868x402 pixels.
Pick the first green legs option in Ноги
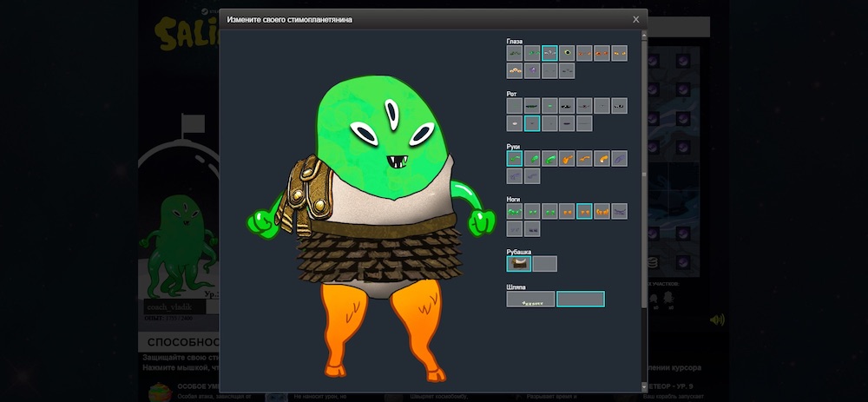tap(515, 211)
